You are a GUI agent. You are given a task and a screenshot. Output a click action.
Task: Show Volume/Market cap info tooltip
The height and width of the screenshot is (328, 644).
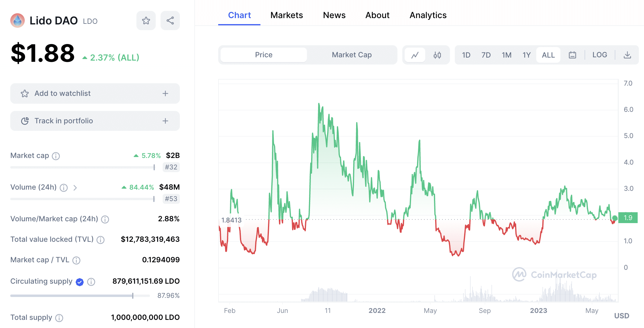[x=105, y=219]
